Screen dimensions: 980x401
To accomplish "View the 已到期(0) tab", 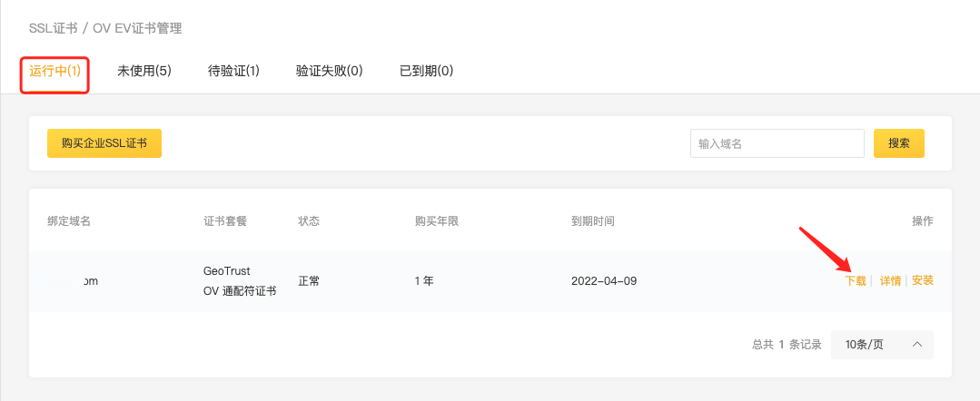I will 426,72.
